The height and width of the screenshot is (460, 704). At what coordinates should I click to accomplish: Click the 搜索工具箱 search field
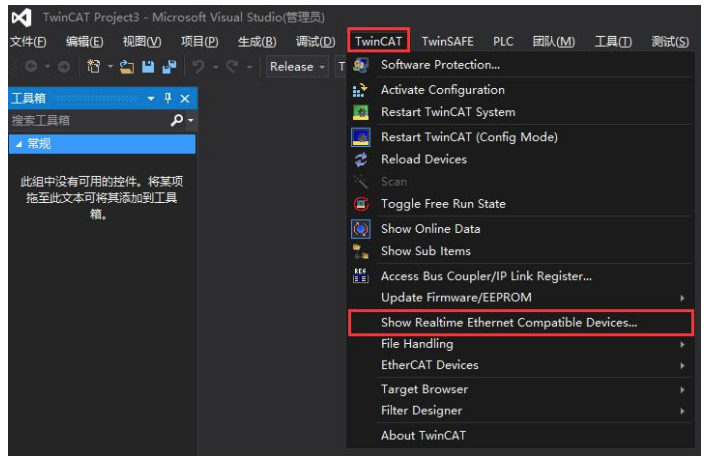(89, 120)
